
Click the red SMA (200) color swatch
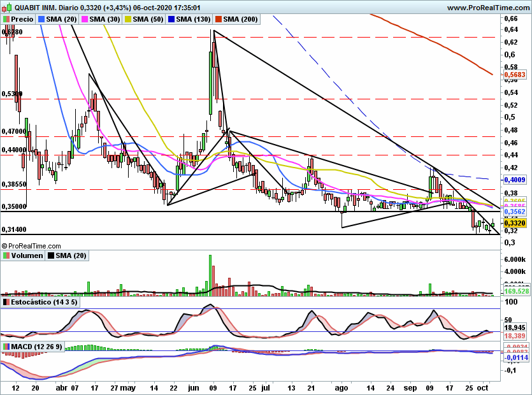[218, 19]
